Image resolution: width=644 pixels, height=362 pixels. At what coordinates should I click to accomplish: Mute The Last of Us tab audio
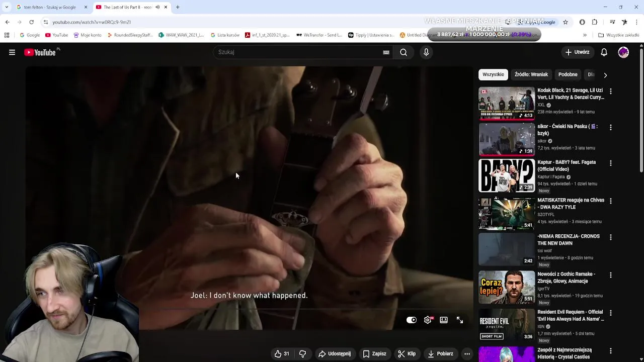[157, 7]
